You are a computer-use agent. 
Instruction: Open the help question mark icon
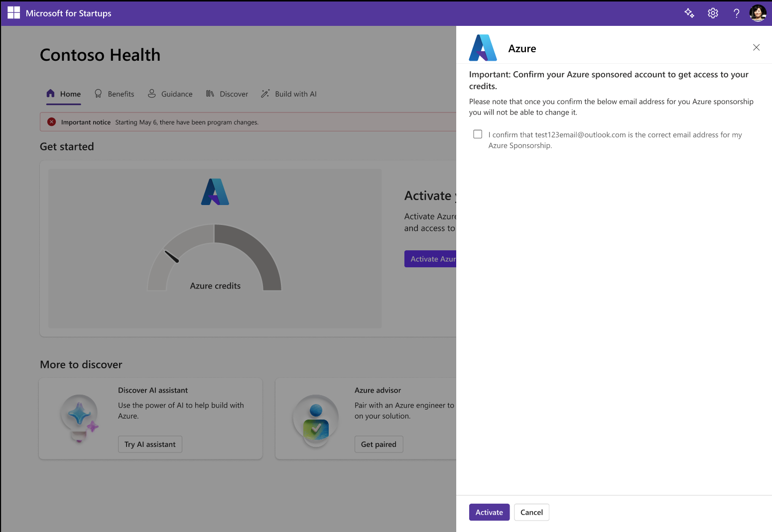pyautogui.click(x=736, y=13)
